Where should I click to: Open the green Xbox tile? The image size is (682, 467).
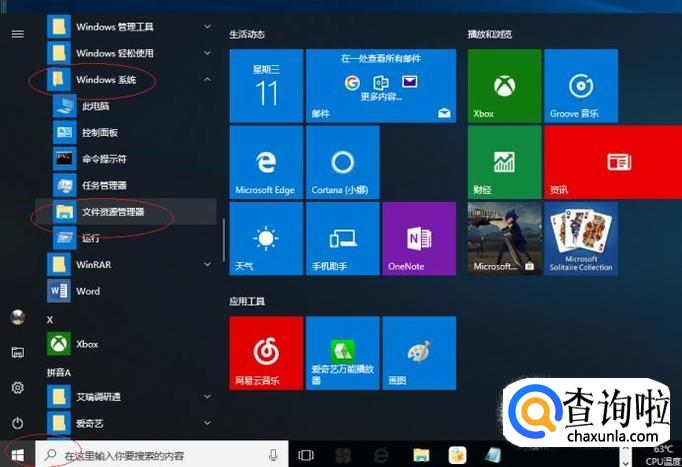click(505, 86)
